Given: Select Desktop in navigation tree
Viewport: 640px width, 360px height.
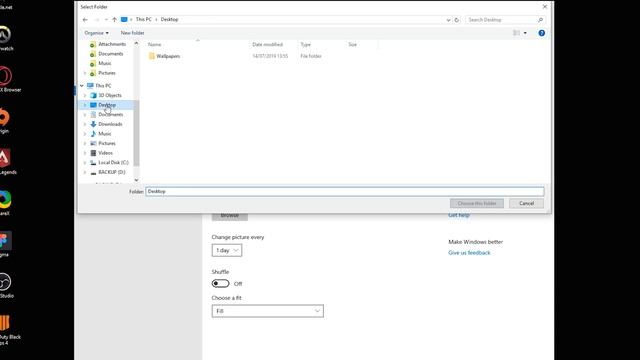Looking at the screenshot, I should point(107,105).
